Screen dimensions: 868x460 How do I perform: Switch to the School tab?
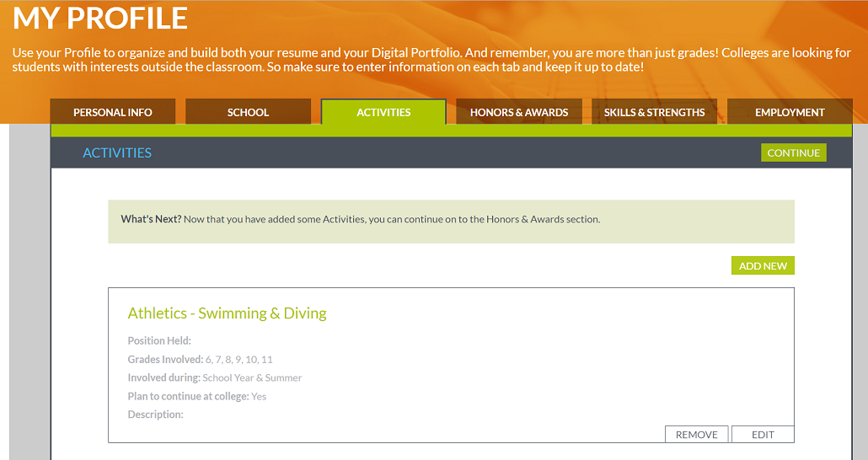[248, 112]
